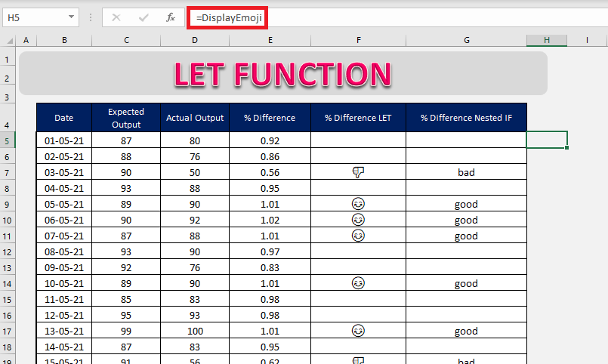The height and width of the screenshot is (364, 608).
Task: Click the =DisplayEmoji formula bar text
Action: tap(229, 18)
